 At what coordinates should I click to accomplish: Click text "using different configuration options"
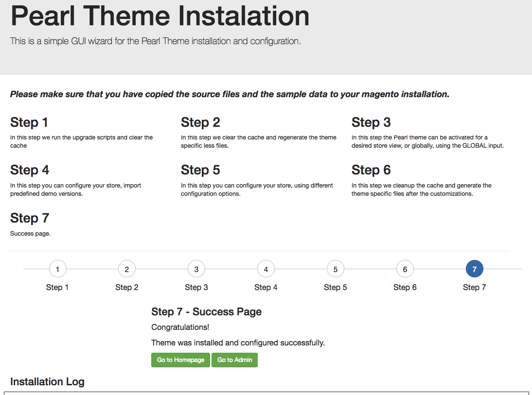point(257,189)
